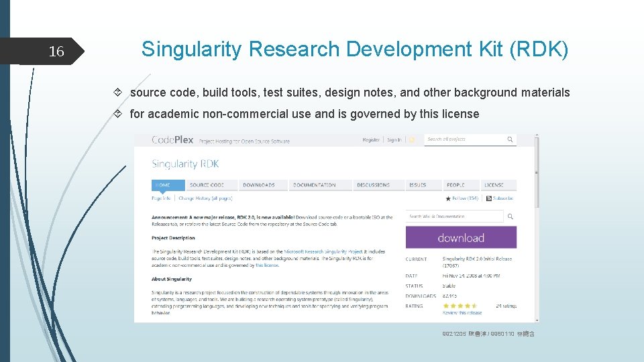Click the RSS Subscribe icon
644x362 pixels.
(489, 198)
